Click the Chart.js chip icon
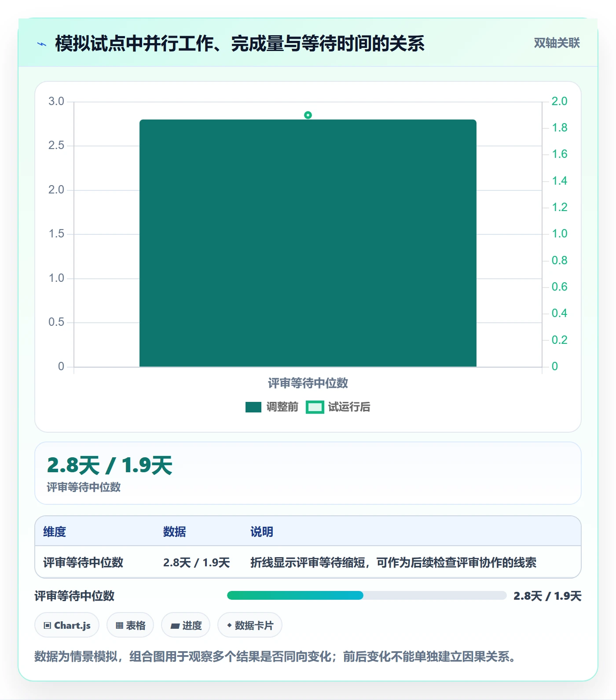 (48, 625)
